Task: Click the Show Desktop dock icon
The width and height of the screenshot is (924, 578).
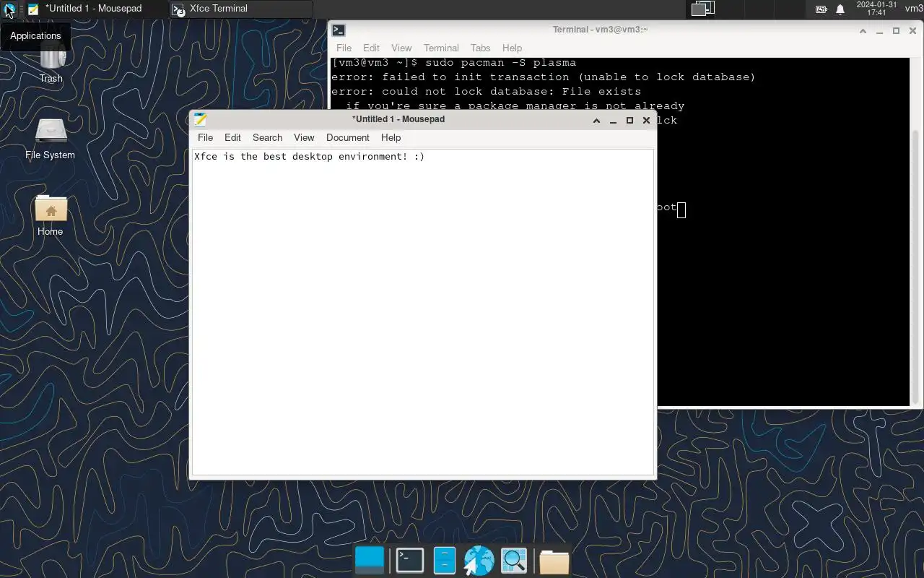Action: [370, 561]
